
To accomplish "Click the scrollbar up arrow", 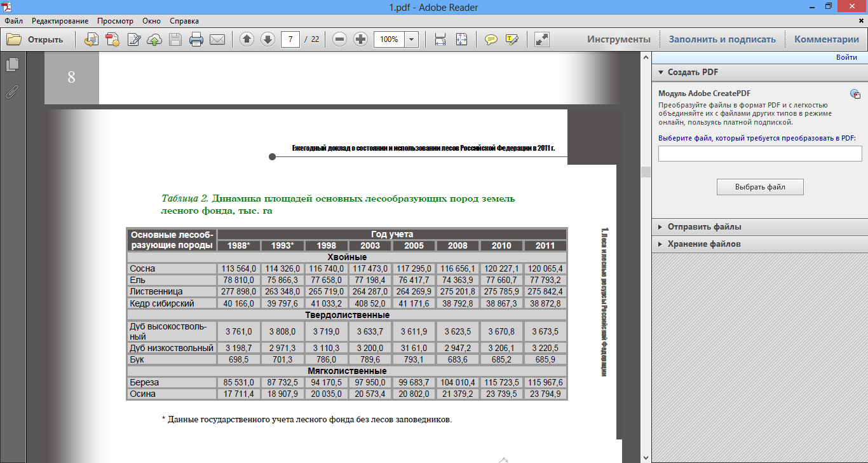I will tap(646, 58).
